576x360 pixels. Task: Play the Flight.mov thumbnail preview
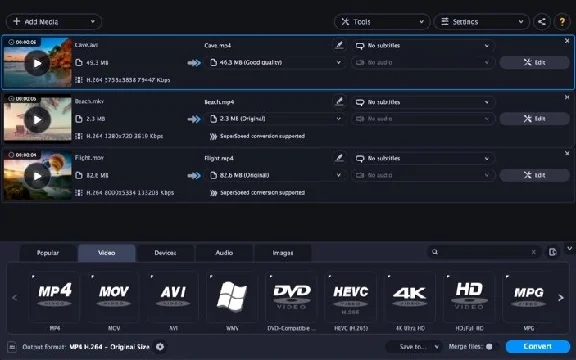tap(37, 176)
